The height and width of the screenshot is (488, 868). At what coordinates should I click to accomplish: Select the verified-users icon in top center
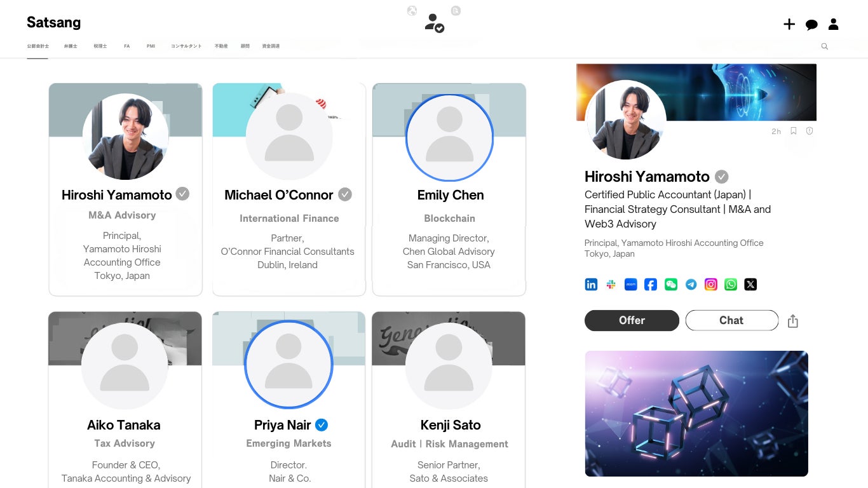point(434,23)
